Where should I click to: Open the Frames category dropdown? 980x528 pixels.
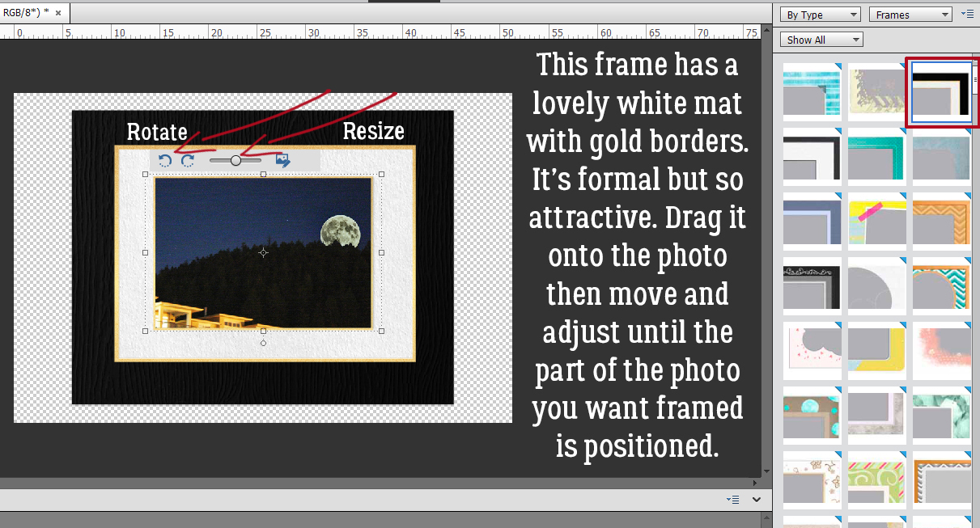click(911, 15)
